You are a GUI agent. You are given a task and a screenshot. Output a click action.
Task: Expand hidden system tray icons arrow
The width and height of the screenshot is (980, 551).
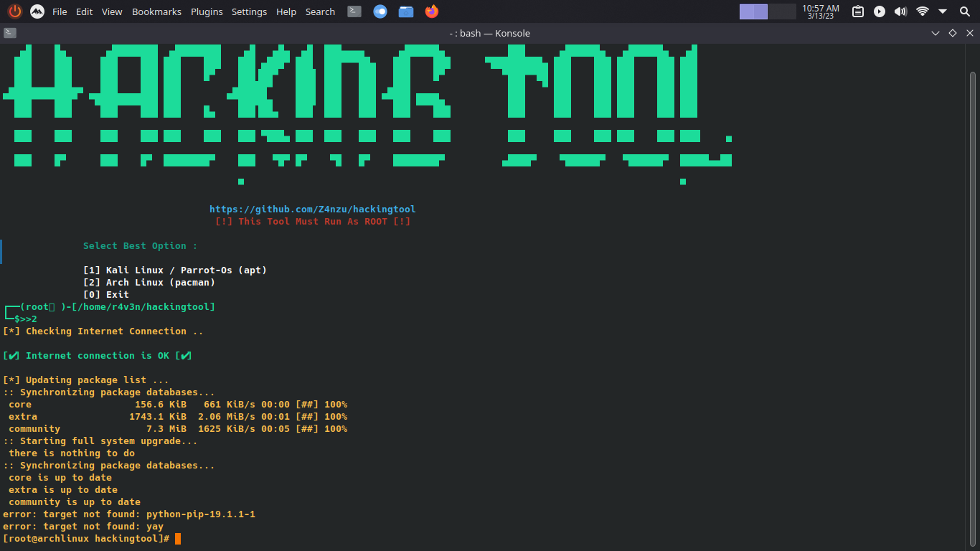point(943,11)
